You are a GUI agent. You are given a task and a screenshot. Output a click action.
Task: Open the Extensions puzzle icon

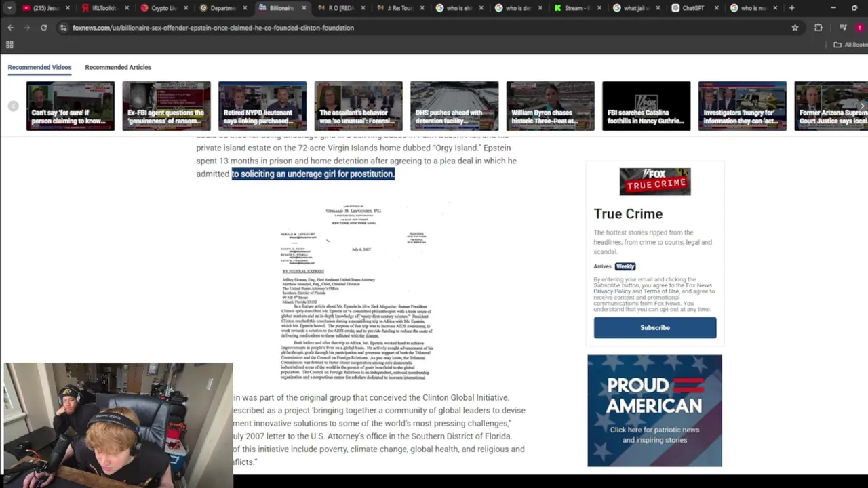818,28
